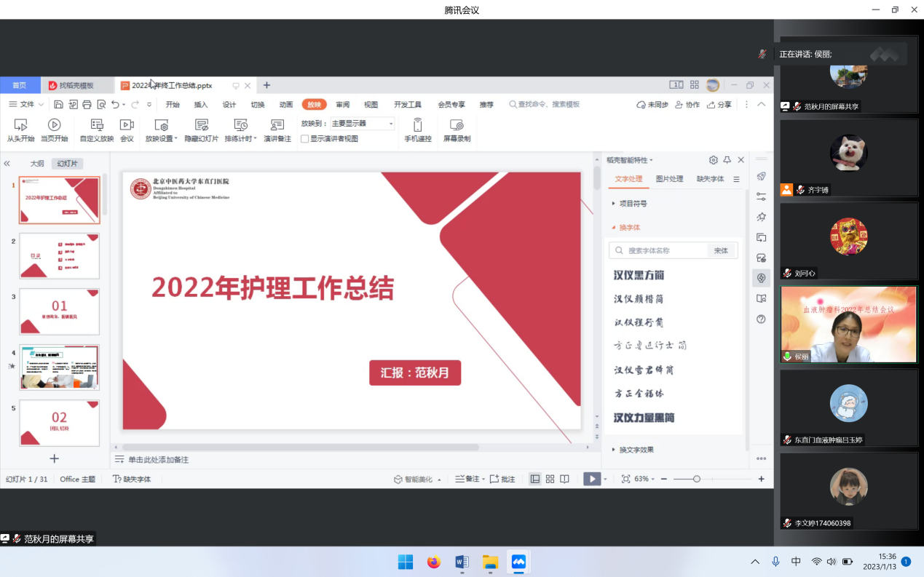Select slide 2 目录 thumbnail
The height and width of the screenshot is (577, 924).
coord(59,255)
